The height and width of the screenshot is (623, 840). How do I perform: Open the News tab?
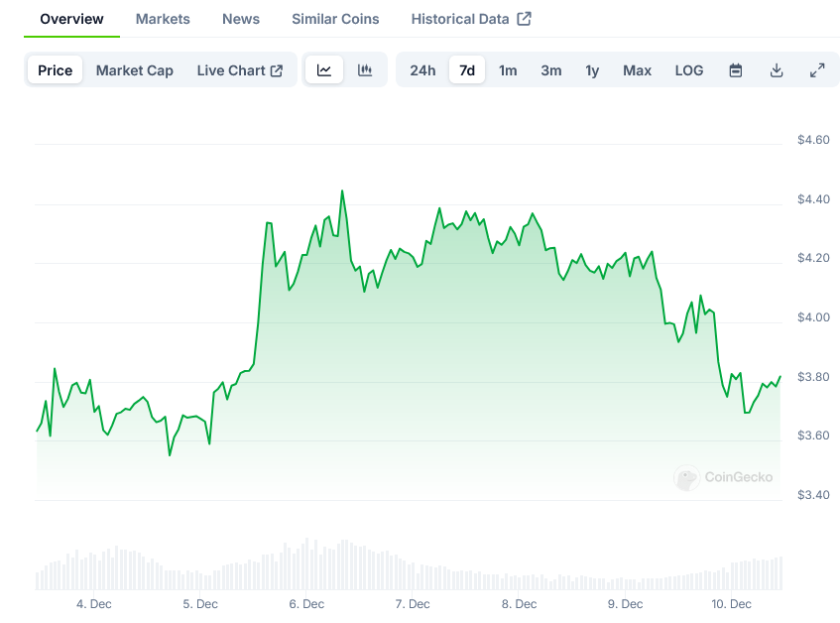pos(241,19)
